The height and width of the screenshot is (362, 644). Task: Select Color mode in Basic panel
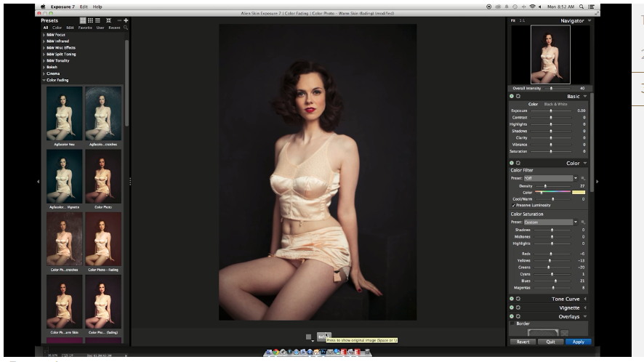533,105
